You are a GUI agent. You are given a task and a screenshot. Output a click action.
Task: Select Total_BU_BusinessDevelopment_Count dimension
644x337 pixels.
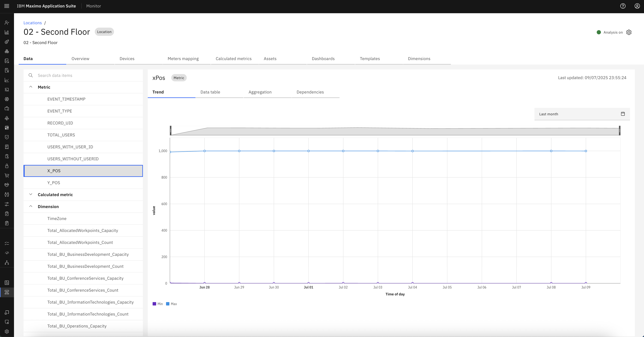(83, 266)
